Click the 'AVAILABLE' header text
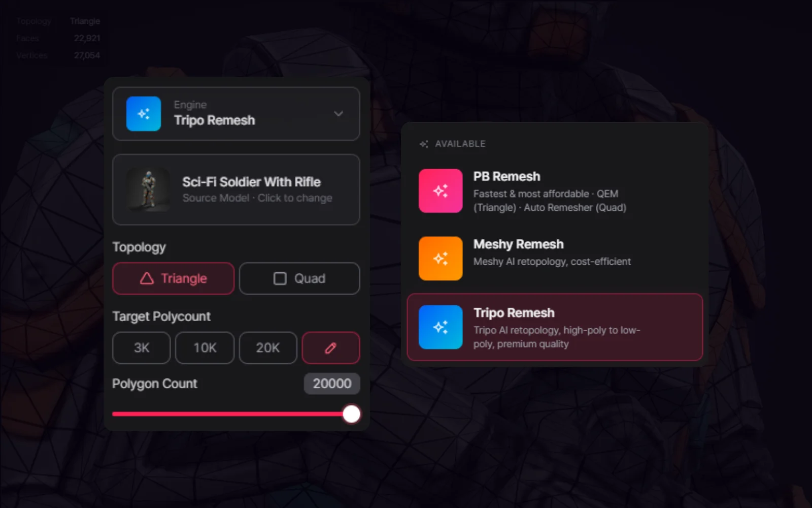Viewport: 812px width, 508px height. tap(460, 144)
